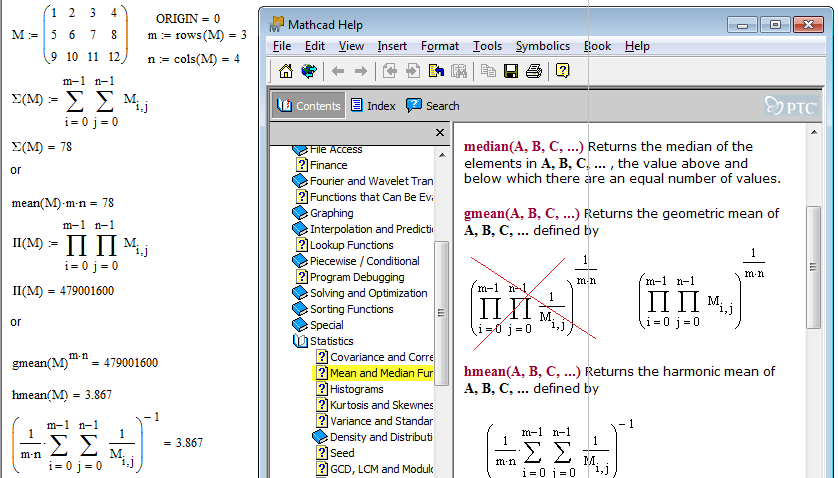Click the mean(M)·m·n = 78 expression
Screen dimensions: 838x478
[63, 203]
